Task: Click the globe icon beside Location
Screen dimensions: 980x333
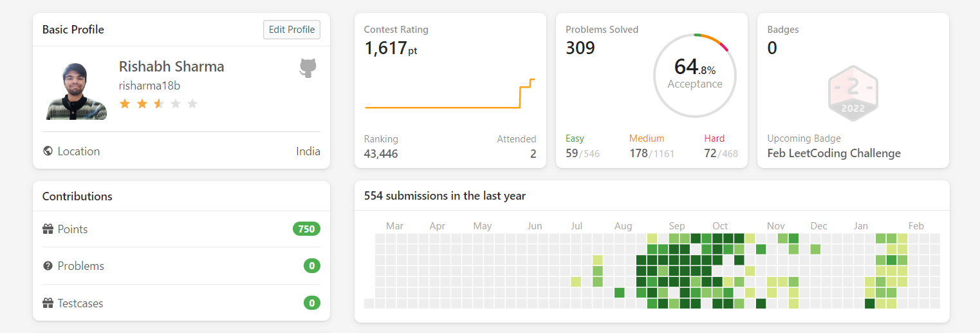Action: (48, 151)
